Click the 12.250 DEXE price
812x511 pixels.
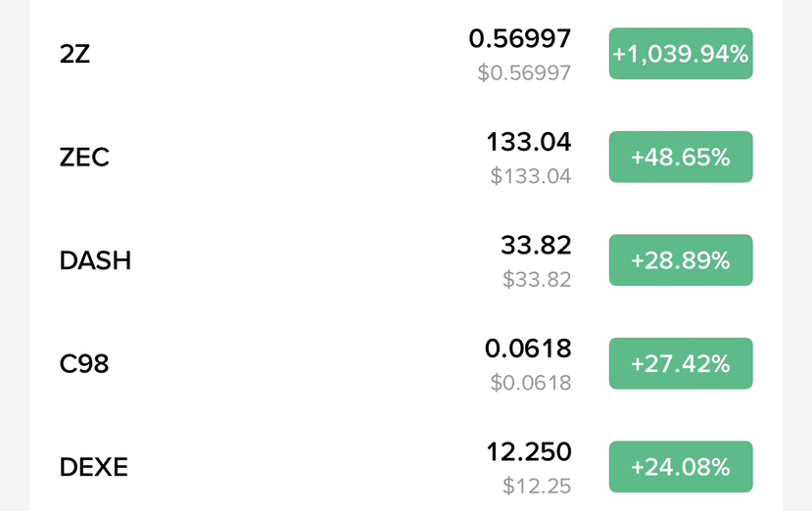tap(529, 451)
